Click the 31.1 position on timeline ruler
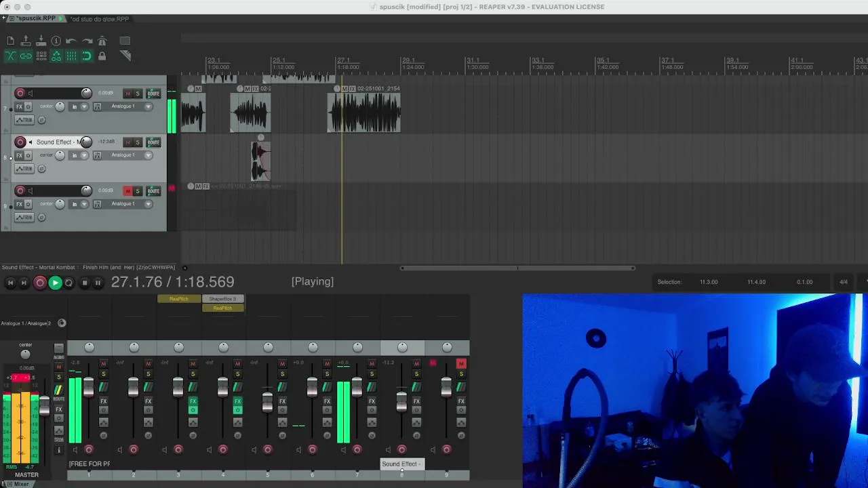The height and width of the screenshot is (488, 868). [473, 60]
